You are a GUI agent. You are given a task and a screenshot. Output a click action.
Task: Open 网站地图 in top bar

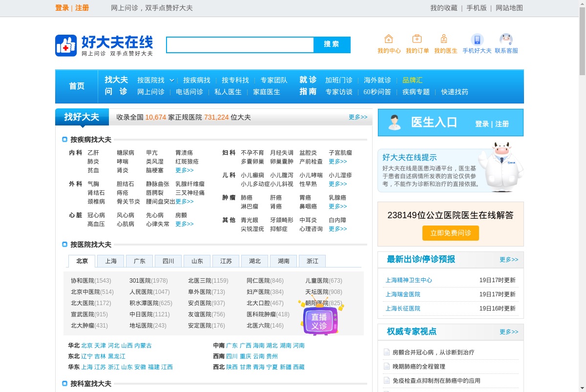tap(509, 8)
